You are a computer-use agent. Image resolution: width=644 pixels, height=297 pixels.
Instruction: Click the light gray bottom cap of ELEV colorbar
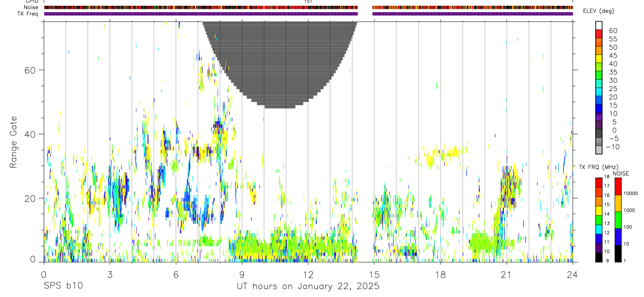(599, 150)
